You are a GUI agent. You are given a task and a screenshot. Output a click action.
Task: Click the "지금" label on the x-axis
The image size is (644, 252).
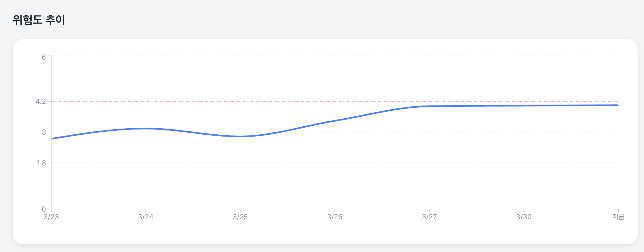coord(618,217)
